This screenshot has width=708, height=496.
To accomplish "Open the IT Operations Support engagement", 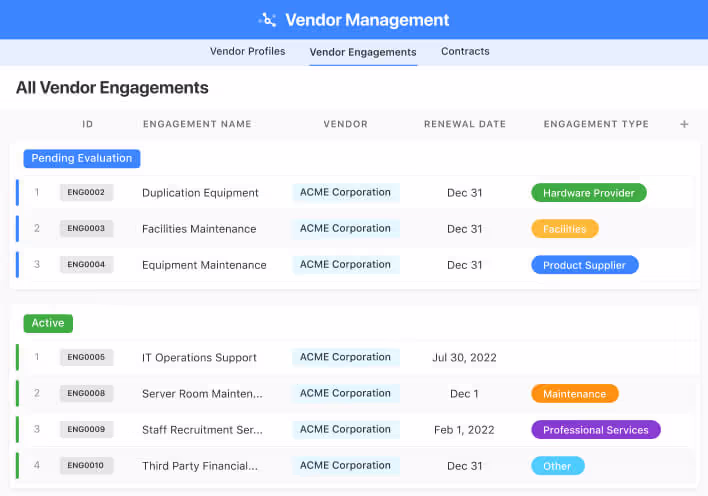I will pos(199,358).
